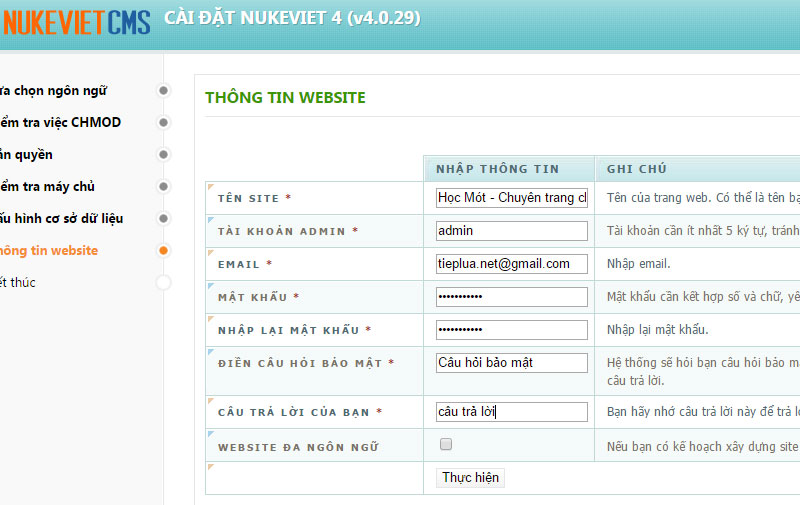Click the note about admin account length
This screenshot has height=505, width=800.
703,231
